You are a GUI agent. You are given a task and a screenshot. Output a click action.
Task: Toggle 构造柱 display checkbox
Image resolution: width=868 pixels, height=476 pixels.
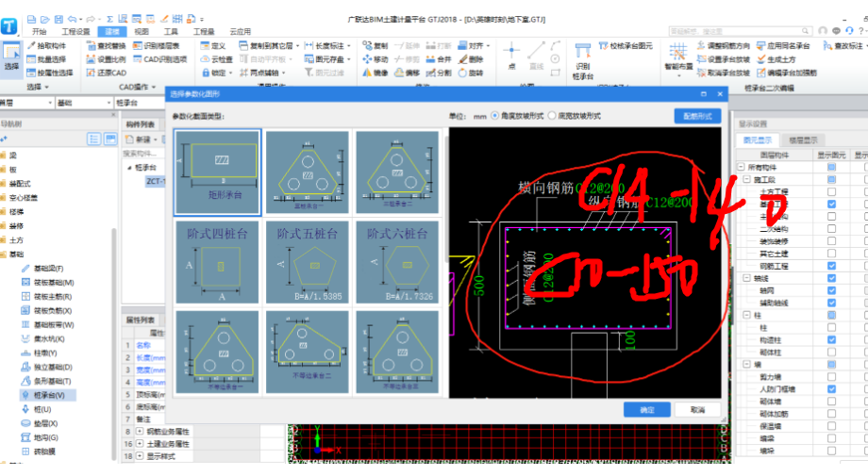pyautogui.click(x=831, y=340)
